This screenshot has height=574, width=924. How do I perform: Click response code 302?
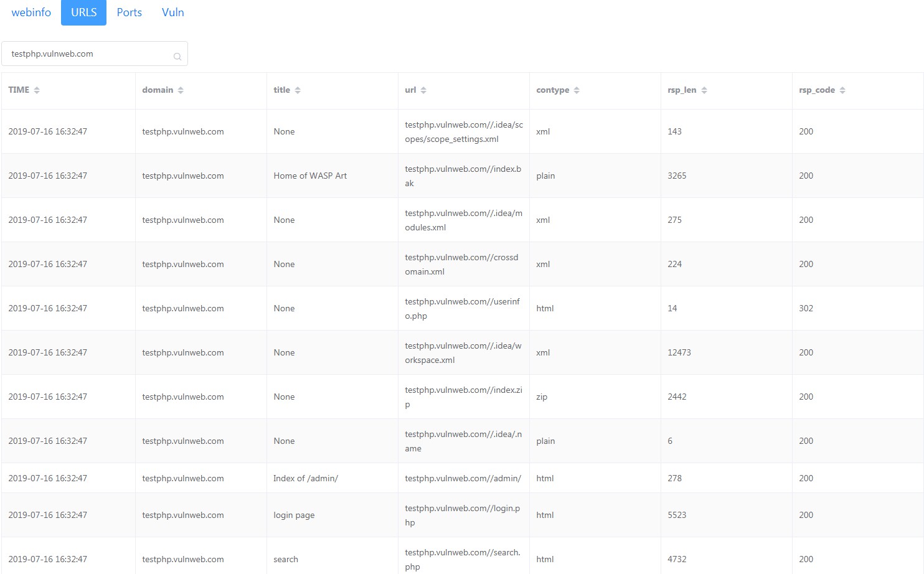(x=806, y=308)
